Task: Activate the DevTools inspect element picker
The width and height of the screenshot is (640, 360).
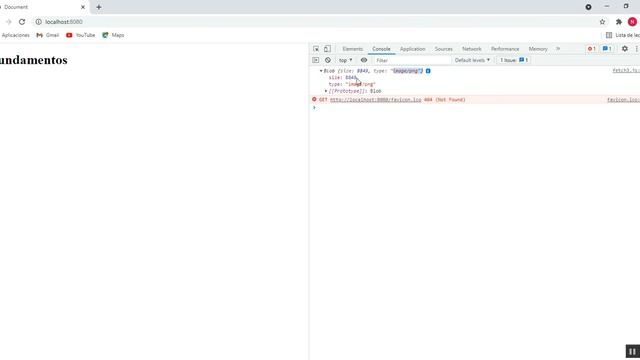Action: point(316,49)
